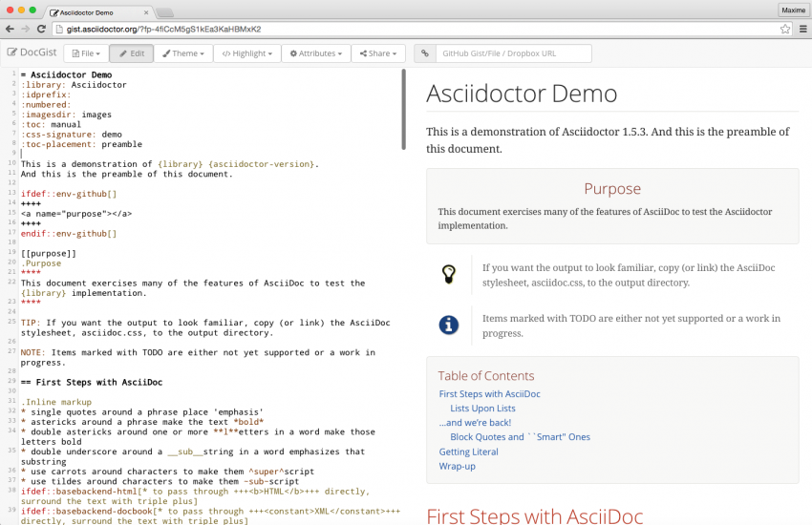Image resolution: width=812 pixels, height=525 pixels.
Task: Click the Maxime profile button
Action: tap(793, 10)
